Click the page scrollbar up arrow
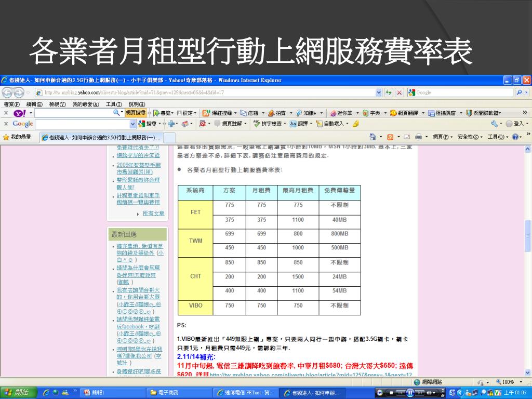The height and width of the screenshot is (399, 532). pos(528,149)
